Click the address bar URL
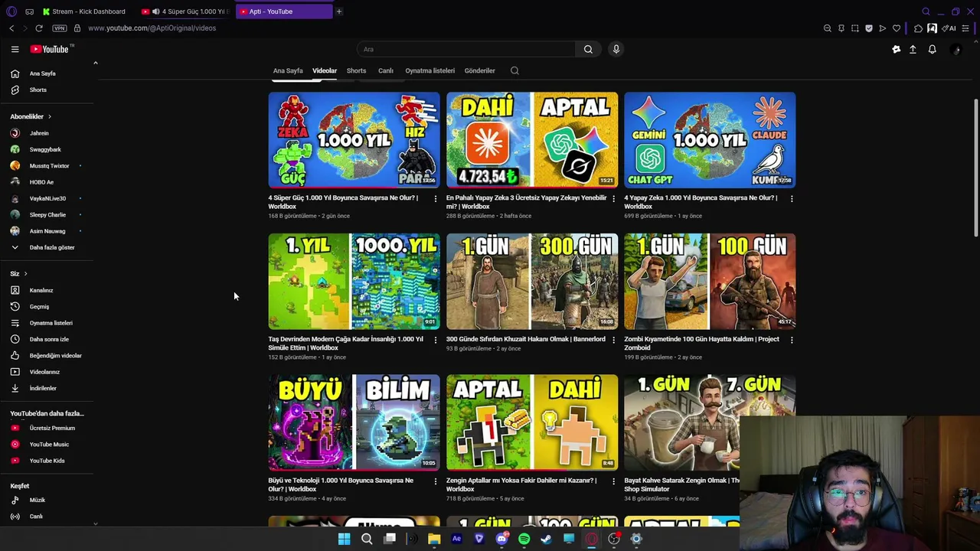Screen dimensions: 980x551 152,28
